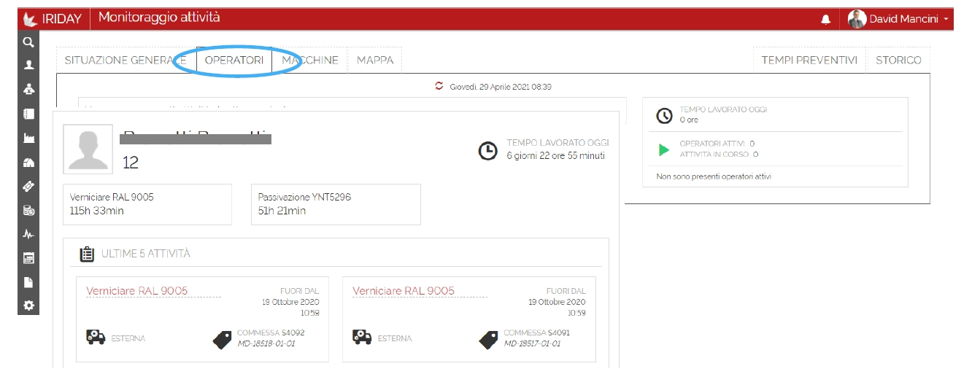Viewport: 980px width, 385px height.
Task: Click the calendar icon in sidebar
Action: click(x=28, y=258)
